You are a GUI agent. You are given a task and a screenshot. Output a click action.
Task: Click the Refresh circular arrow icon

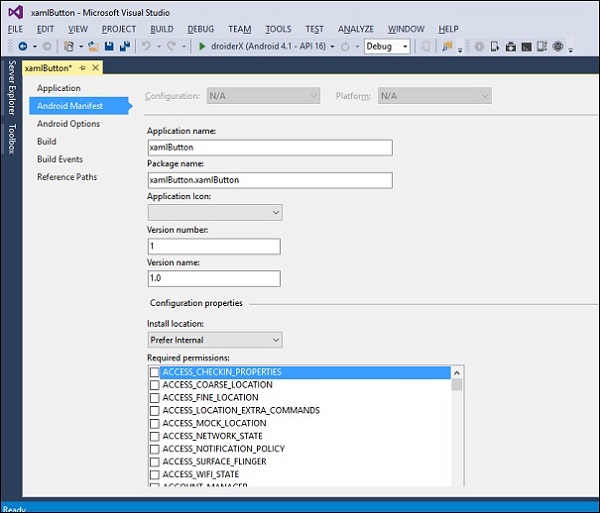345,47
